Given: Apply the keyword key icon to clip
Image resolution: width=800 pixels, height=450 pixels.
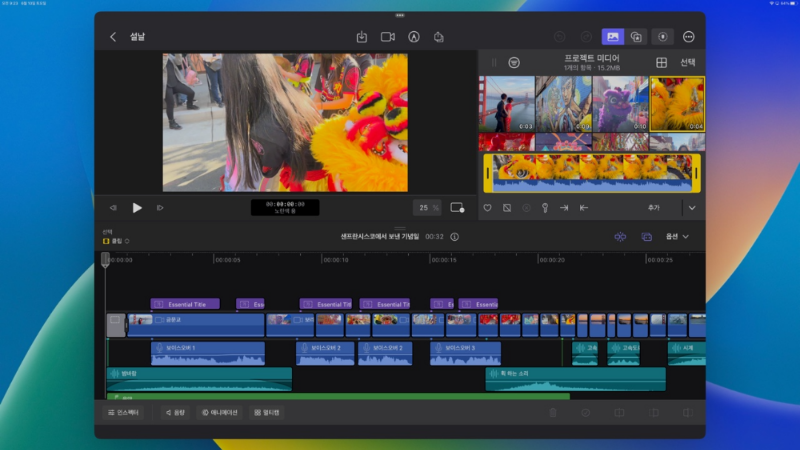Looking at the screenshot, I should click(545, 208).
